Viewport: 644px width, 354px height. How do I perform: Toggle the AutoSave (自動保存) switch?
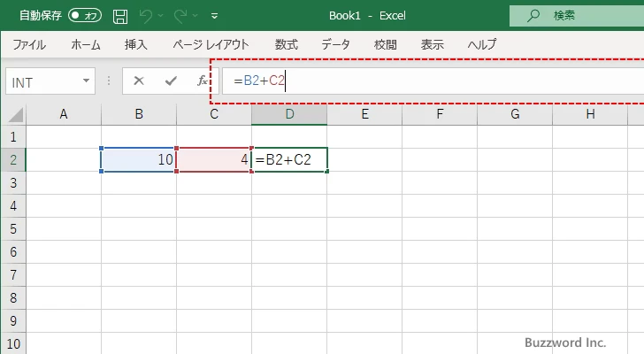coord(85,16)
